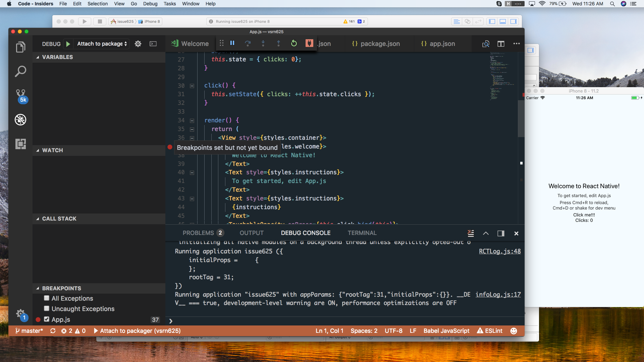Image resolution: width=644 pixels, height=362 pixels.
Task: Open debug console from debug header icon
Action: click(153, 44)
